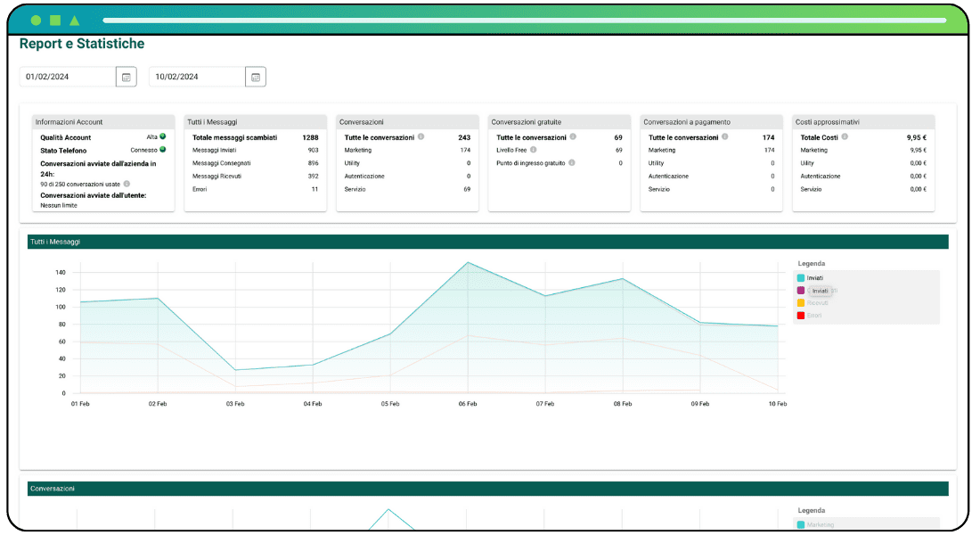
Task: Click the 'Conversazioni a pagamento' card header
Action: pyautogui.click(x=711, y=122)
